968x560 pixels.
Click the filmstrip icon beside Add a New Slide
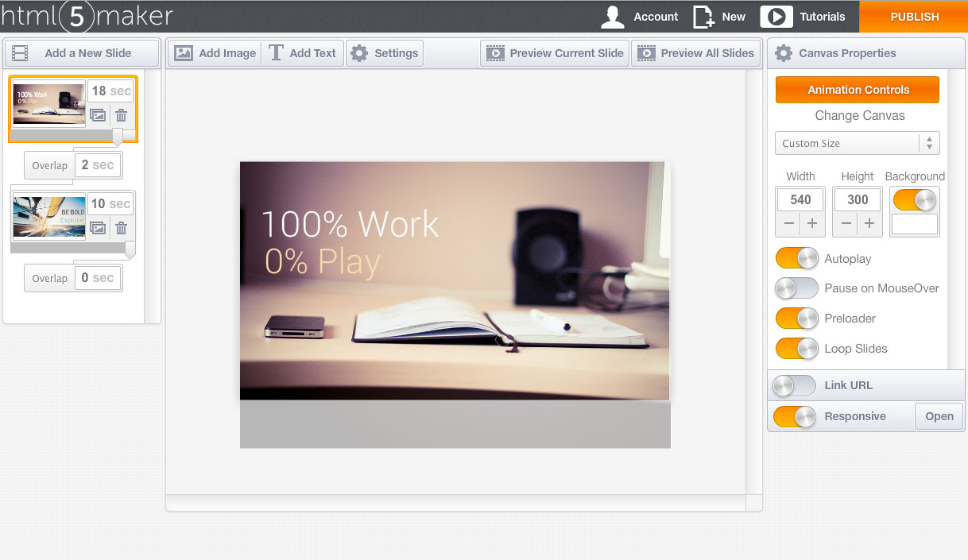tap(20, 53)
